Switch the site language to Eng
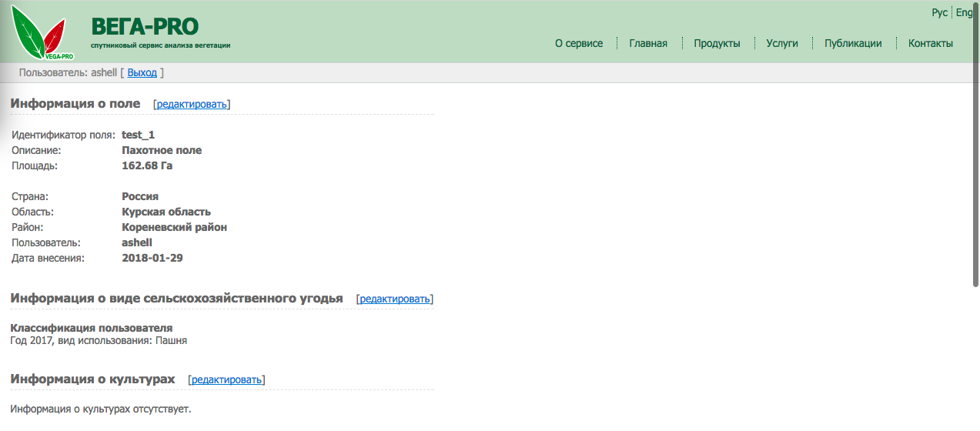The image size is (980, 431). (964, 13)
